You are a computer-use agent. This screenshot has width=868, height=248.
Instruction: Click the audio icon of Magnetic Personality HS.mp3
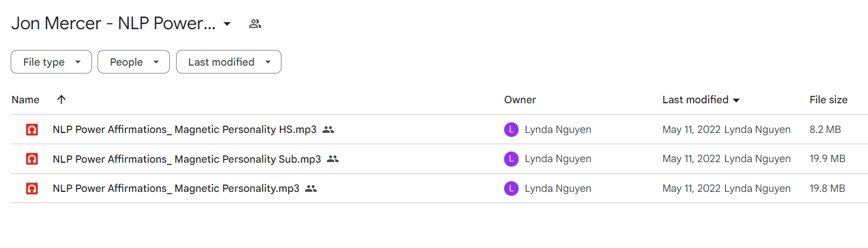[32, 130]
